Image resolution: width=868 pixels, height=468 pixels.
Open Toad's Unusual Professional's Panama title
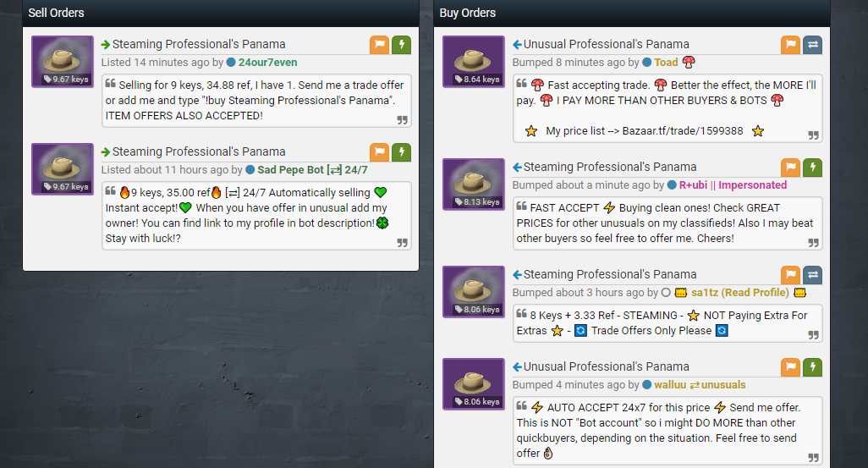pos(606,44)
